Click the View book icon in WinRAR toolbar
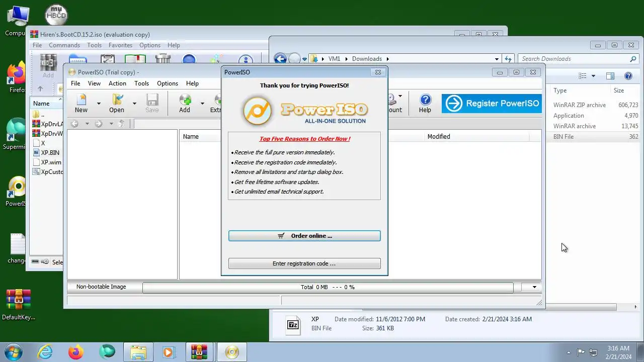Viewport: 644px width, 362px height. point(135,59)
